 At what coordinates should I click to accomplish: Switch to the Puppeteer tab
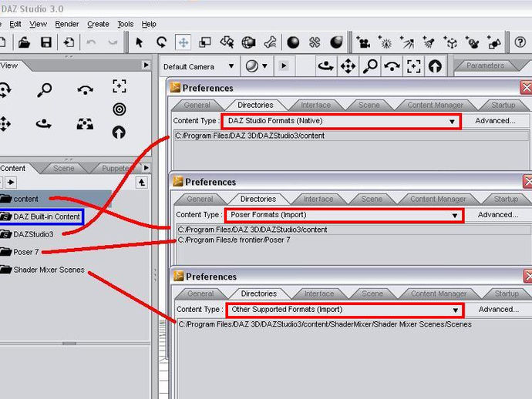[116, 169]
